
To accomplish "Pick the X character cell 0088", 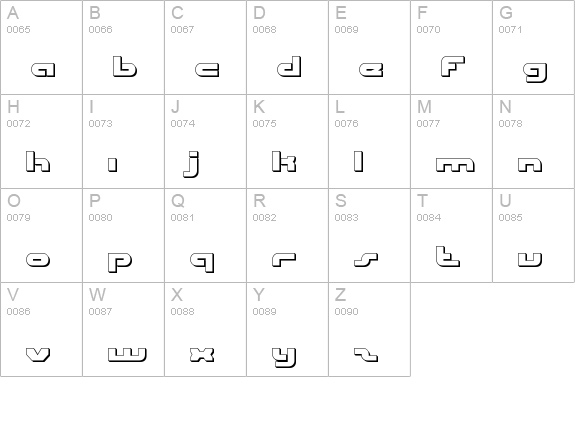I will pos(205,329).
